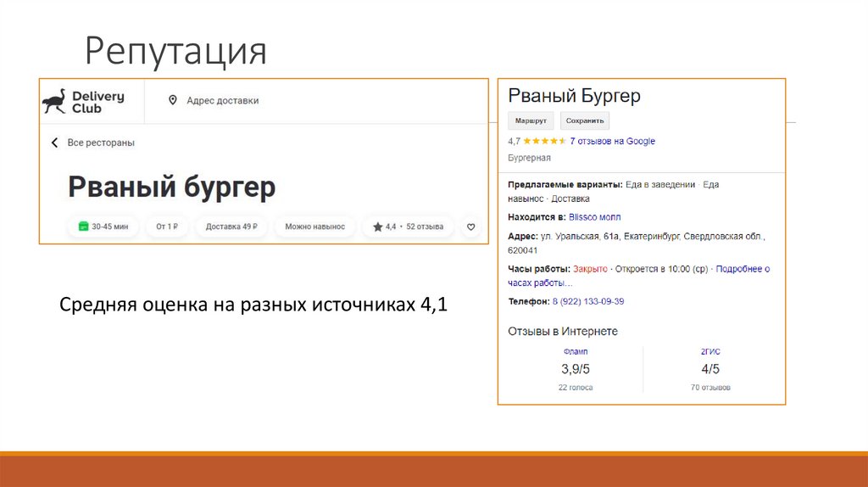
Task: Open the 4,4 • 52 отзыва reviews chip
Action: coord(408,227)
